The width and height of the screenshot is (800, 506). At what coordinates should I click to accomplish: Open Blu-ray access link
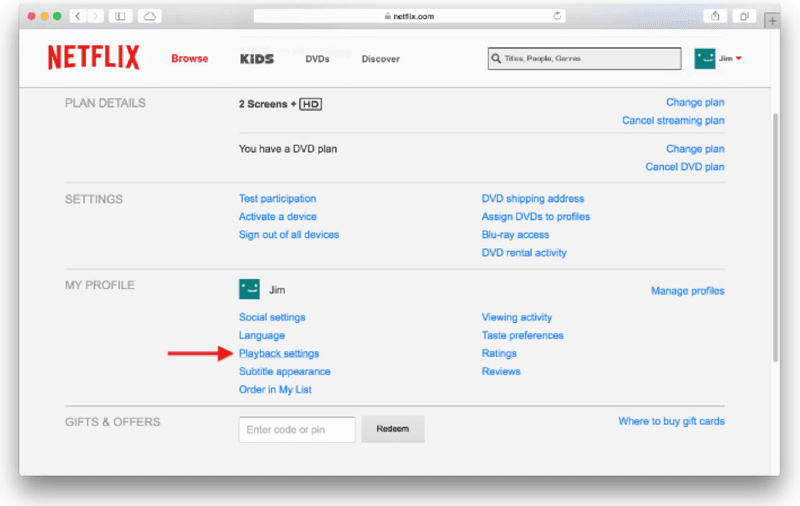click(x=515, y=235)
